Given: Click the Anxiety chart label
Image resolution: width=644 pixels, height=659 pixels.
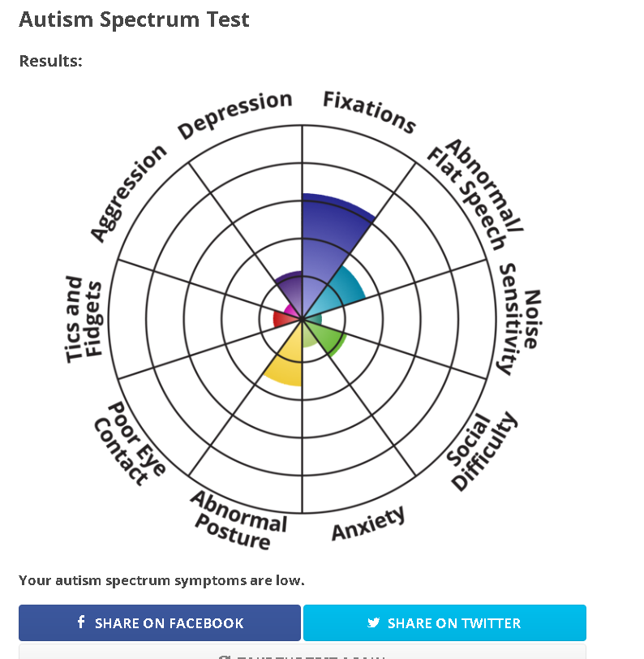Looking at the screenshot, I should coord(368,523).
